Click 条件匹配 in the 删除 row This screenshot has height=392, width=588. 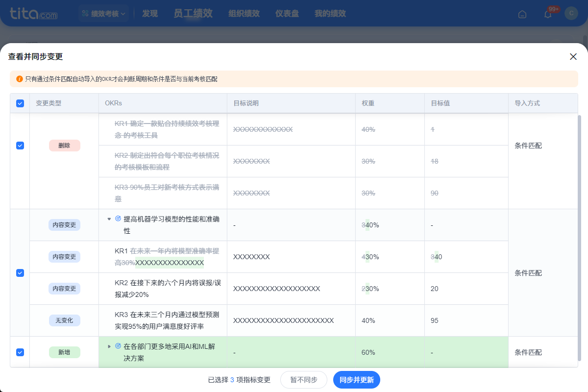click(528, 146)
